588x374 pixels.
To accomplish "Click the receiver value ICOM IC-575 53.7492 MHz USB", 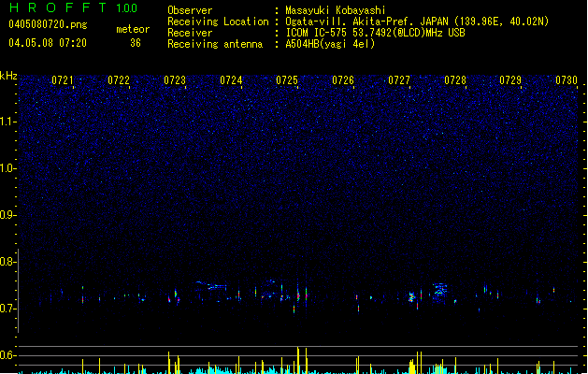I will pos(376,33).
